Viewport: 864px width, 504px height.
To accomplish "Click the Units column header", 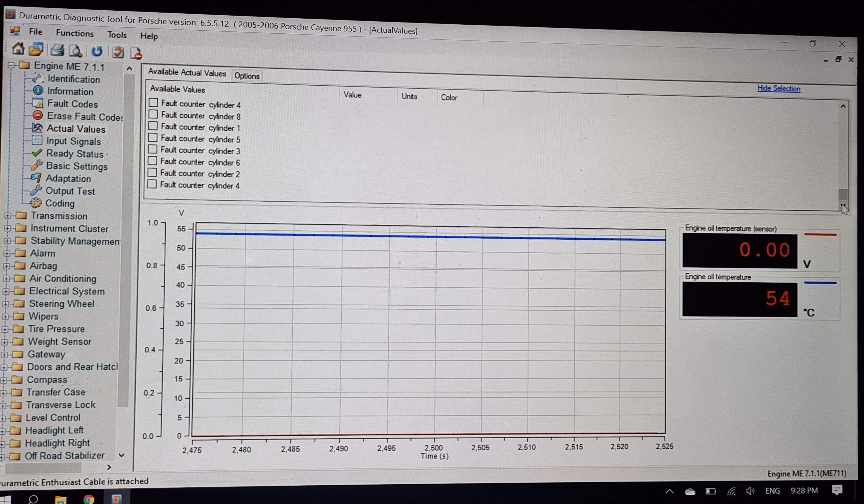I will pyautogui.click(x=409, y=96).
